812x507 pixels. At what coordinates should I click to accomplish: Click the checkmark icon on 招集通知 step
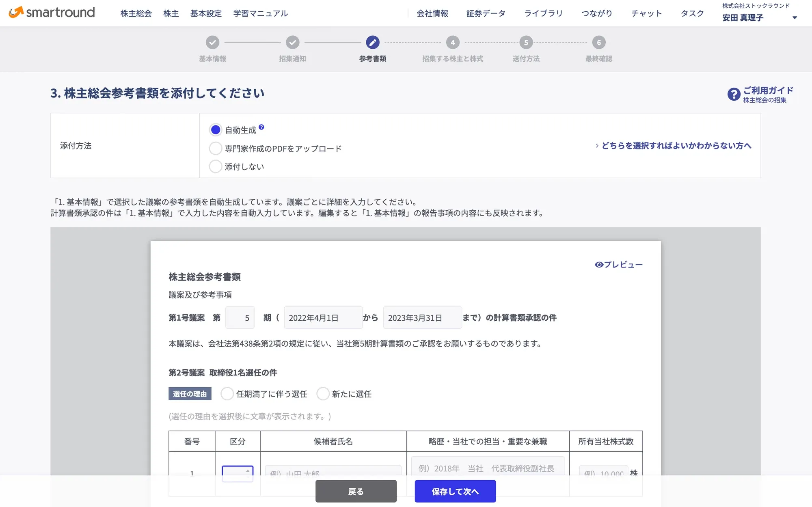coord(292,42)
